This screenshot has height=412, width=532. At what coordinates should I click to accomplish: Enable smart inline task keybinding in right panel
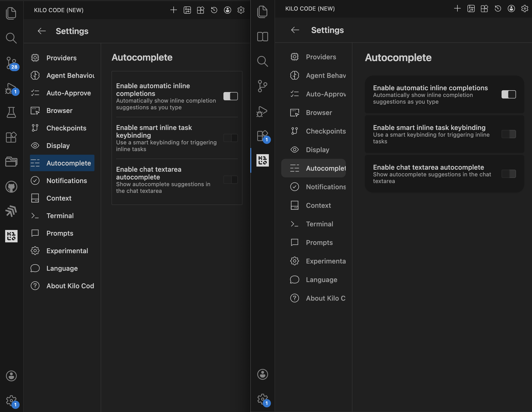(509, 134)
